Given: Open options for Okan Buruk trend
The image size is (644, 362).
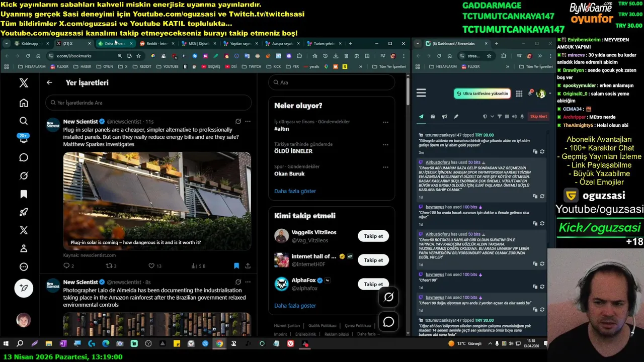Looking at the screenshot, I should 385,167.
